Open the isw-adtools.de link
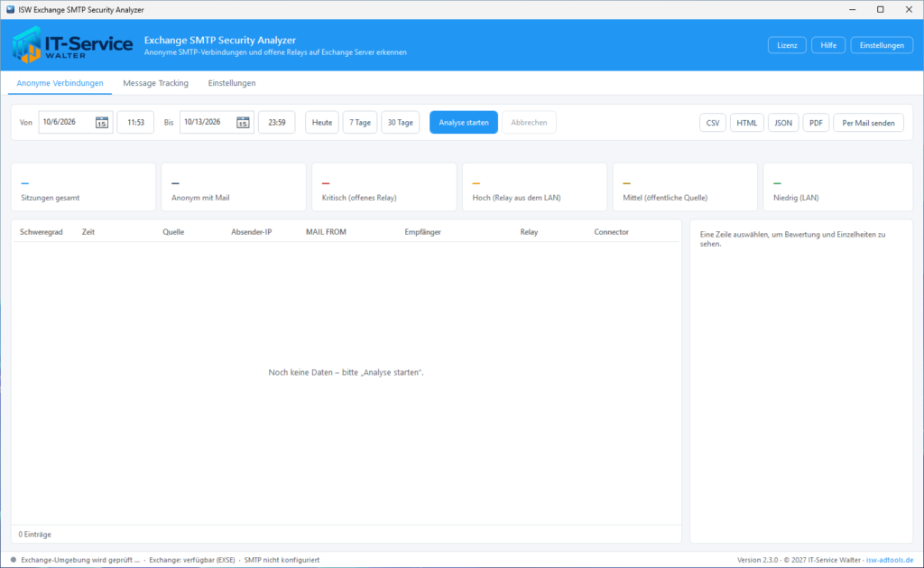This screenshot has width=924, height=568. pos(889,560)
